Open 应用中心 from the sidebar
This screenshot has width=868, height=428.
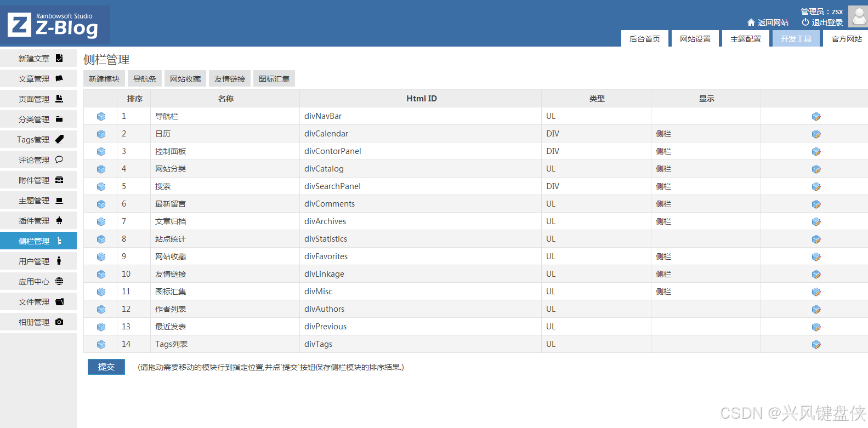(x=38, y=282)
